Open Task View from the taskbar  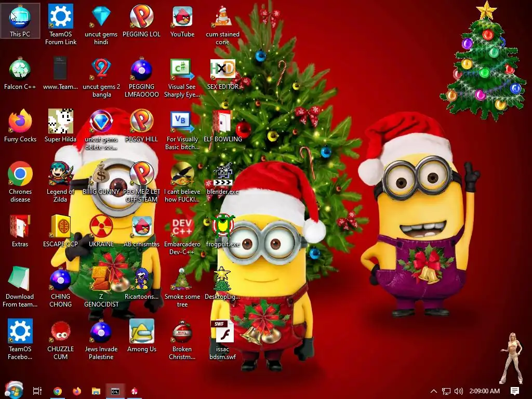tap(37, 391)
